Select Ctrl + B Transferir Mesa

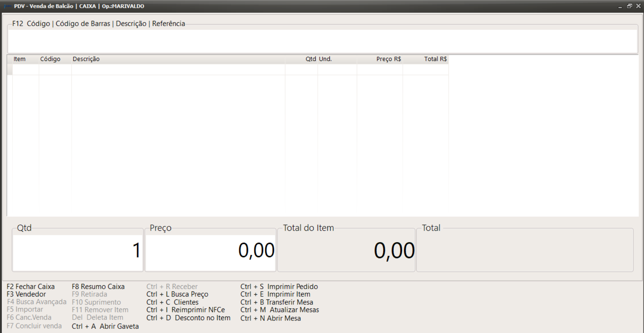coord(277,302)
